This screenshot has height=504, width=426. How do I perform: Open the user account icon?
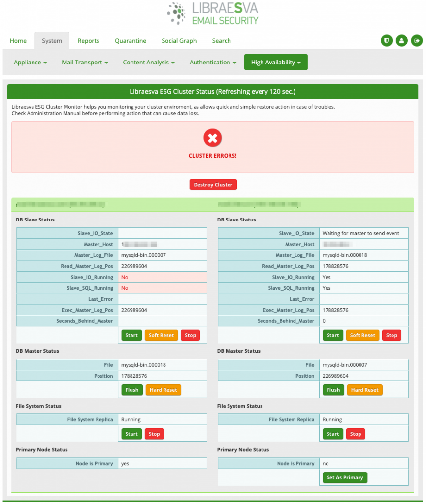coord(401,41)
